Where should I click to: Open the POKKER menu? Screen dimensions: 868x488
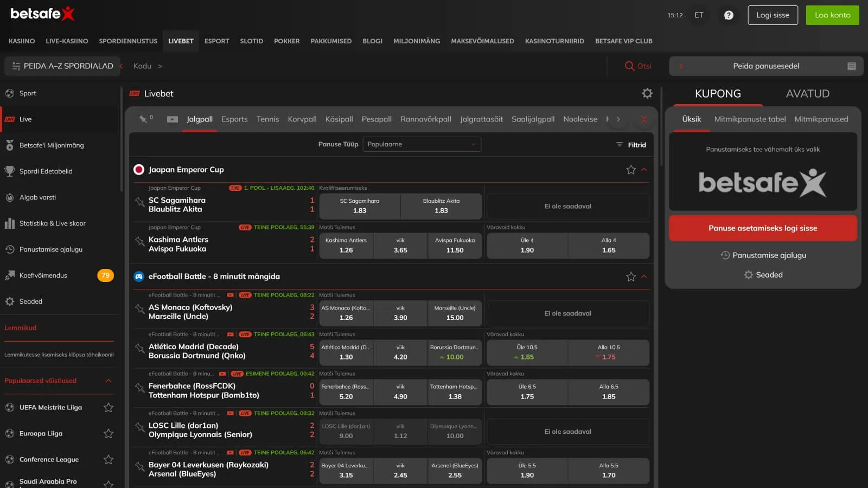pyautogui.click(x=287, y=41)
